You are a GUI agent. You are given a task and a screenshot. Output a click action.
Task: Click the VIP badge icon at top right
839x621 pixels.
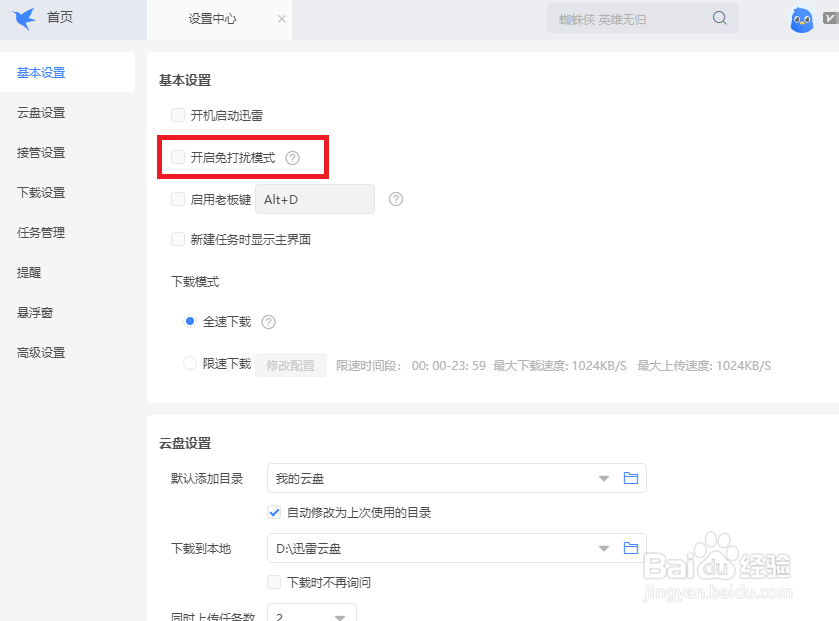click(830, 19)
